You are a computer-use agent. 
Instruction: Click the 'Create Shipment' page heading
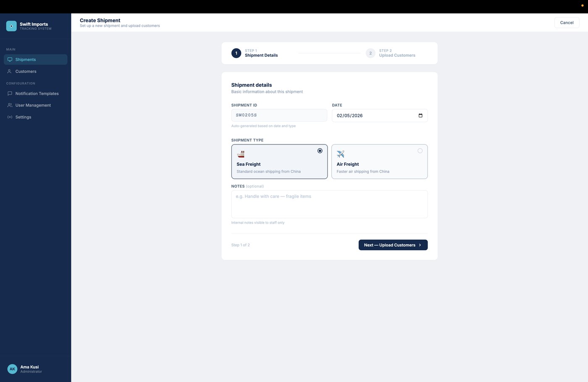point(100,21)
